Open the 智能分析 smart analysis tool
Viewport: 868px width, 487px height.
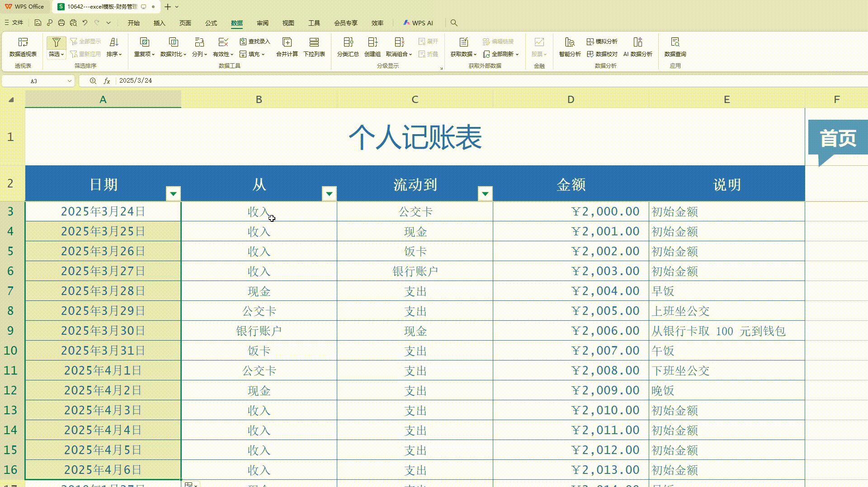(x=570, y=47)
